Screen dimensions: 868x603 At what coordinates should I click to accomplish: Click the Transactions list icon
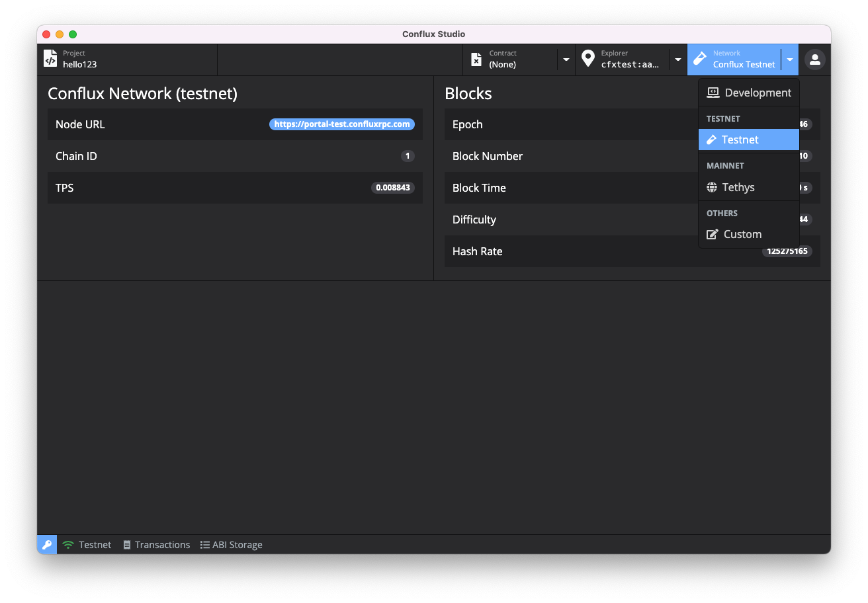(x=127, y=545)
